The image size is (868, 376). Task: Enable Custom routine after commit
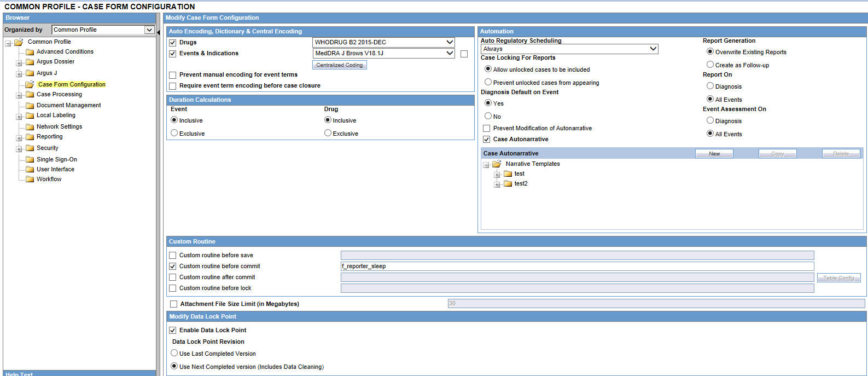tap(173, 277)
